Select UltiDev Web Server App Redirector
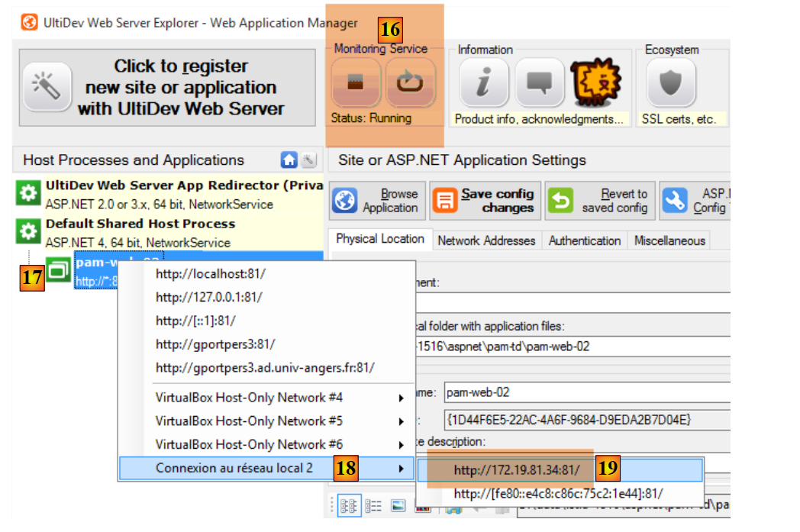This screenshot has width=800, height=532. [183, 185]
